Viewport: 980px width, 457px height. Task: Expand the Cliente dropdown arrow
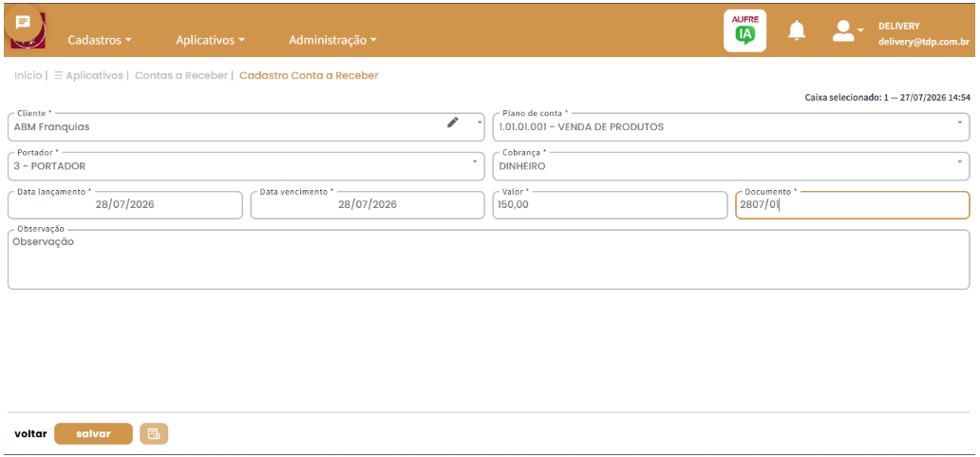pos(480,122)
